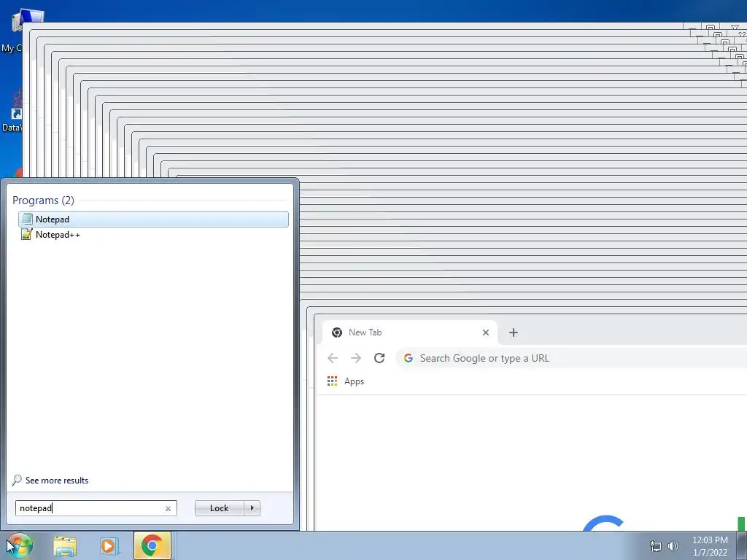Image resolution: width=747 pixels, height=560 pixels.
Task: Click Chrome's Forward arrow
Action: coord(356,358)
